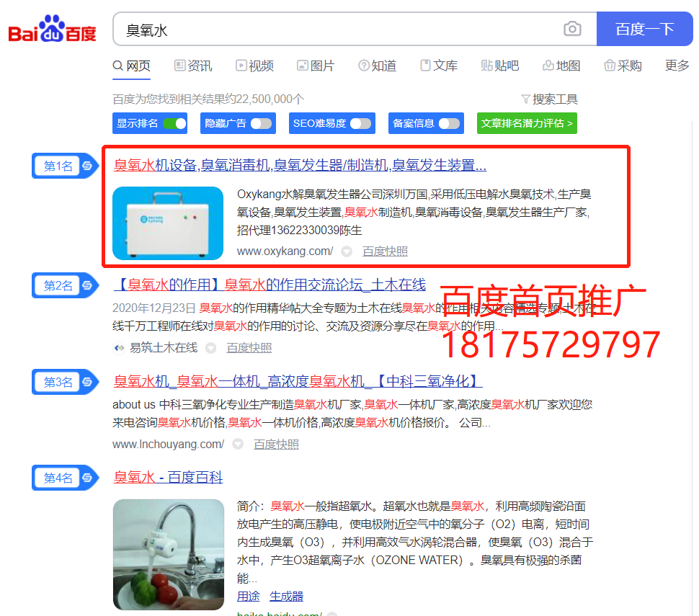Switch to the 采购 tab
The width and height of the screenshot is (699, 616).
(623, 66)
